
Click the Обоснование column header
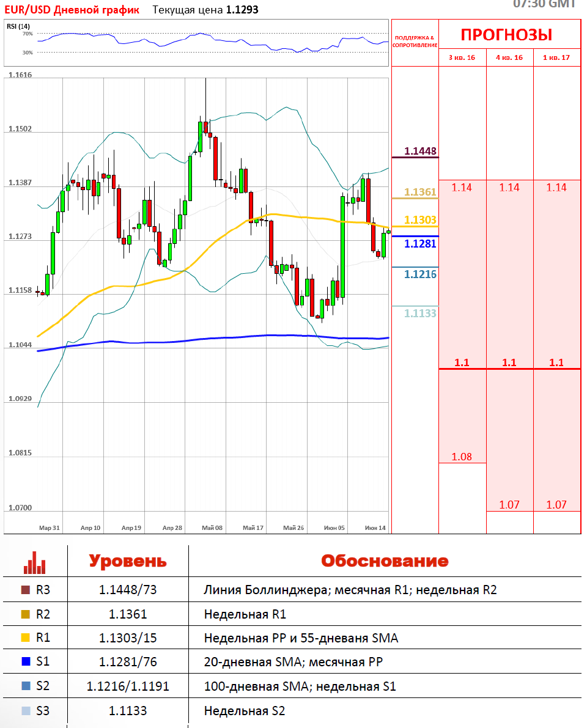(x=385, y=561)
